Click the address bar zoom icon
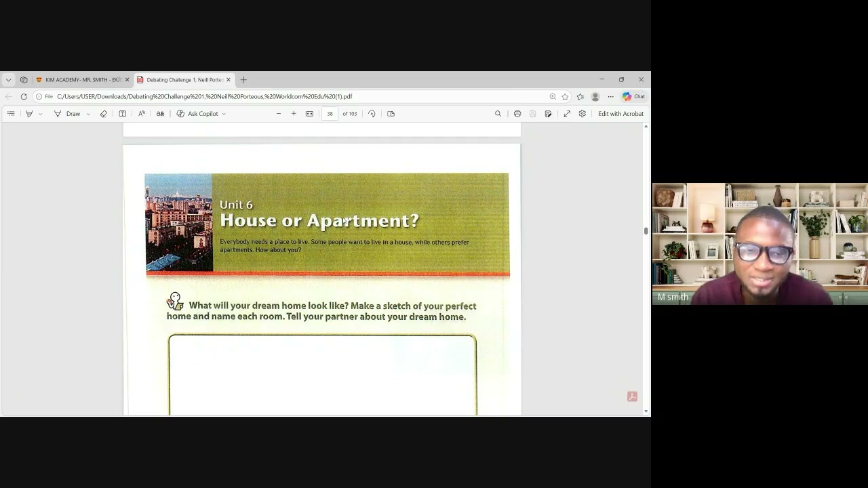 click(553, 97)
